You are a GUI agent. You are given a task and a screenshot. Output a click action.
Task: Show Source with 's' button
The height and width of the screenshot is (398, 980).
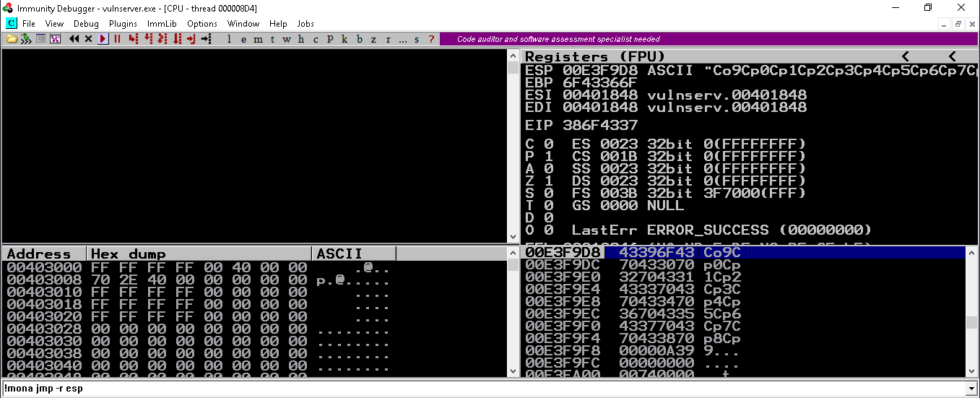point(417,39)
